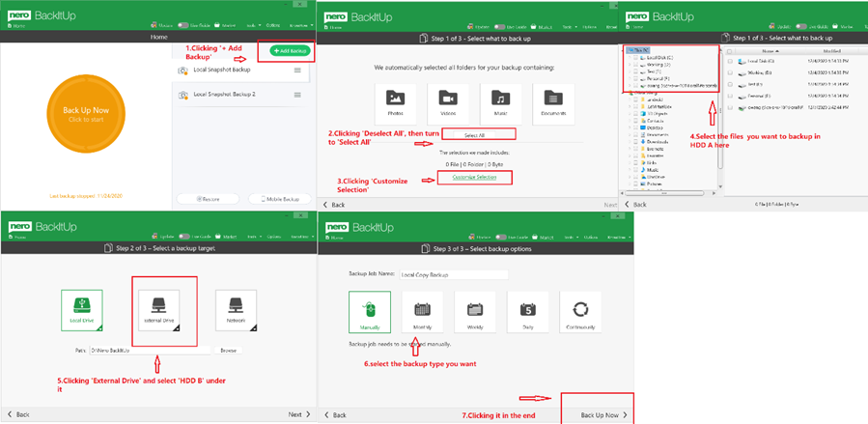Click Documents folder tile in Step 1 overview
The height and width of the screenshot is (424, 868).
(x=553, y=103)
